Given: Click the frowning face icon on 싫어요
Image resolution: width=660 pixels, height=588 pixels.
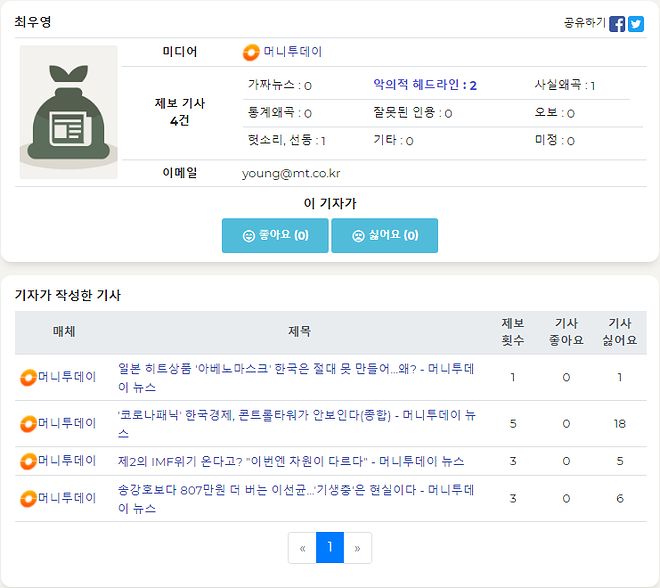Looking at the screenshot, I should tap(358, 236).
